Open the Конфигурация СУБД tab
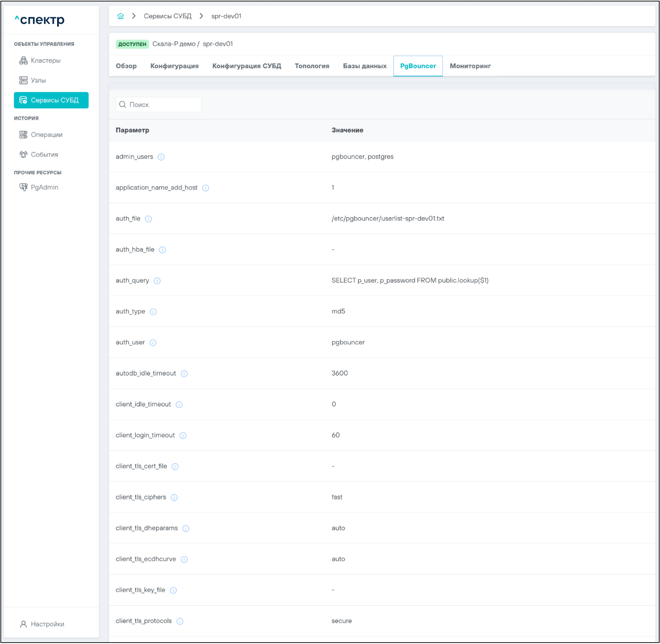 pyautogui.click(x=246, y=66)
